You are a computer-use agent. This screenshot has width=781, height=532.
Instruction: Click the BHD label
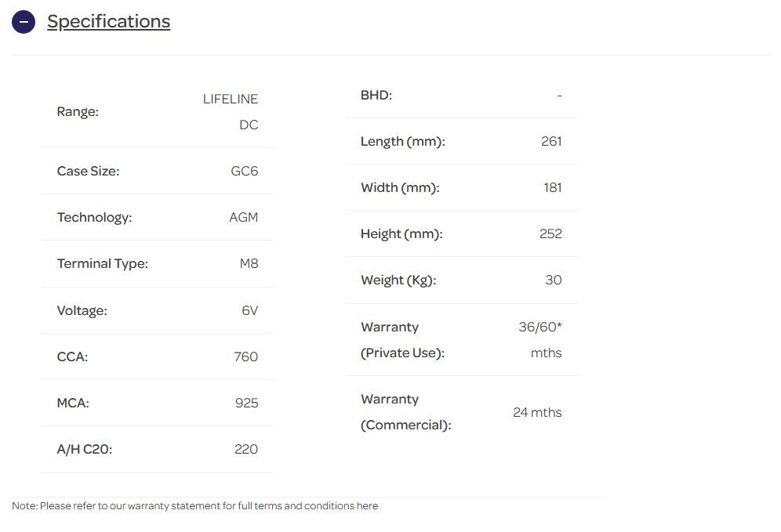point(376,96)
